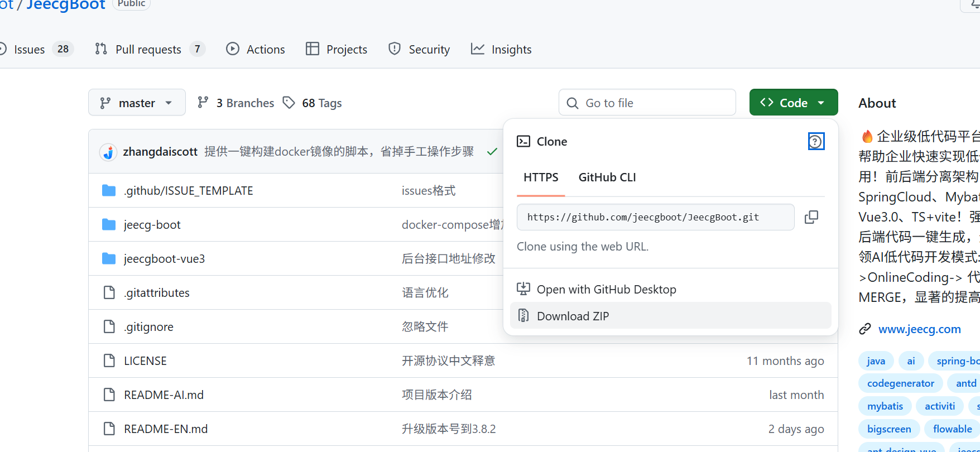Viewport: 980px width, 452px height.
Task: Click the clone URL text field
Action: (x=656, y=217)
